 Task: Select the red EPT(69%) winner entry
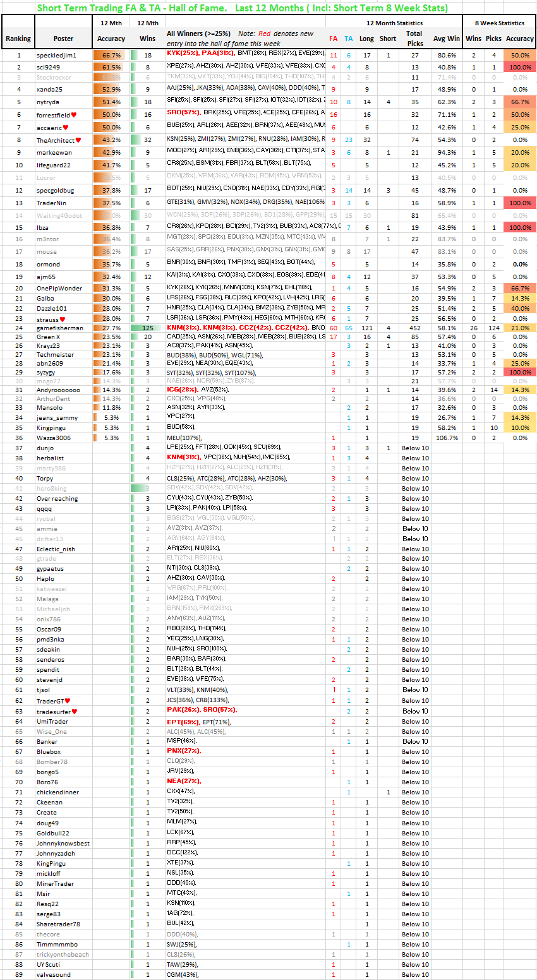tap(183, 722)
